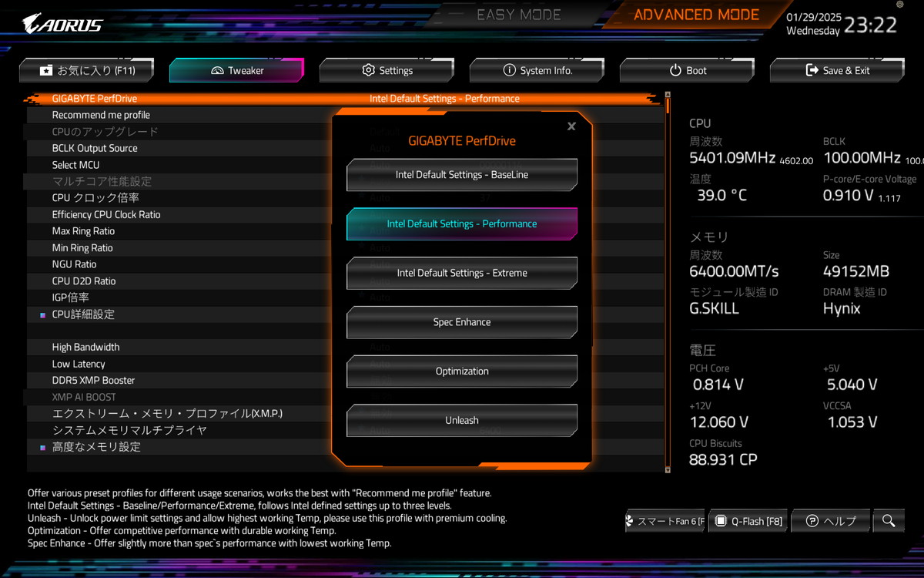Open the お気に入り favorites tab
Viewport: 924px width, 578px height.
point(87,70)
